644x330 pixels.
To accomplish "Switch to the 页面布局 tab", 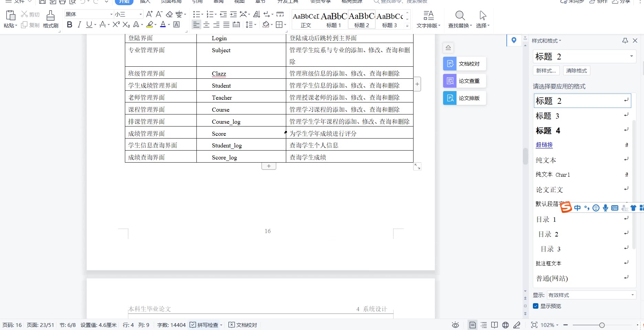I will point(171,2).
